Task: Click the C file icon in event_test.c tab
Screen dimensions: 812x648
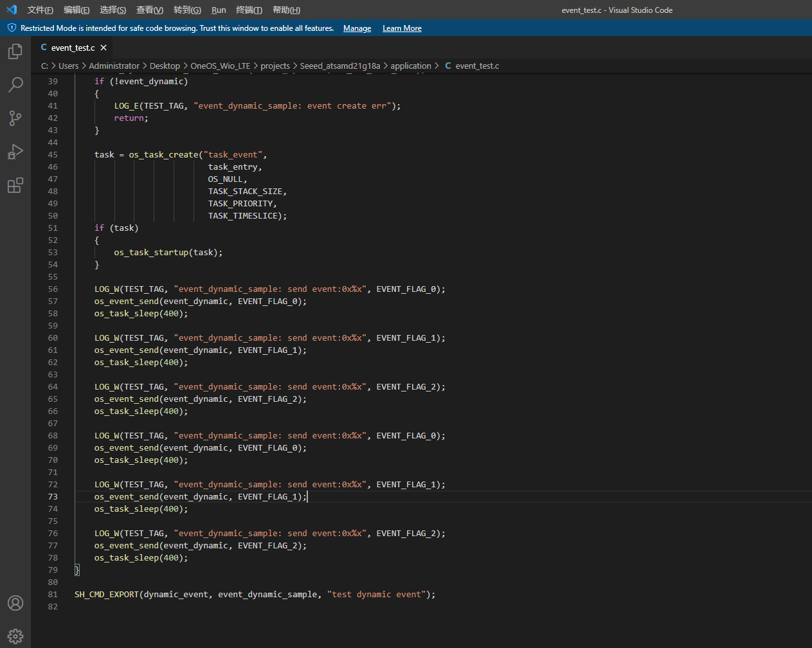Action: [44, 48]
